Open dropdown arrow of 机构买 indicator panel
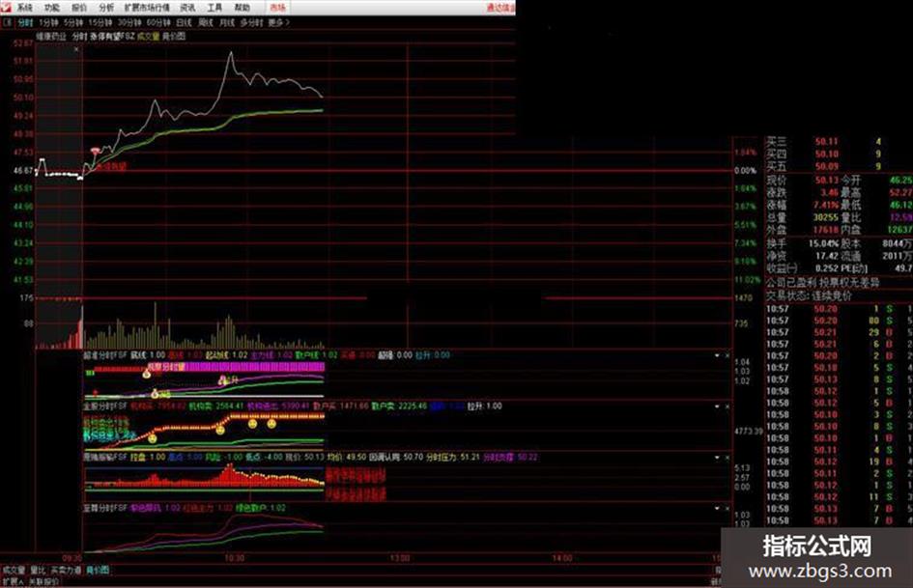913x588 pixels. tap(717, 406)
